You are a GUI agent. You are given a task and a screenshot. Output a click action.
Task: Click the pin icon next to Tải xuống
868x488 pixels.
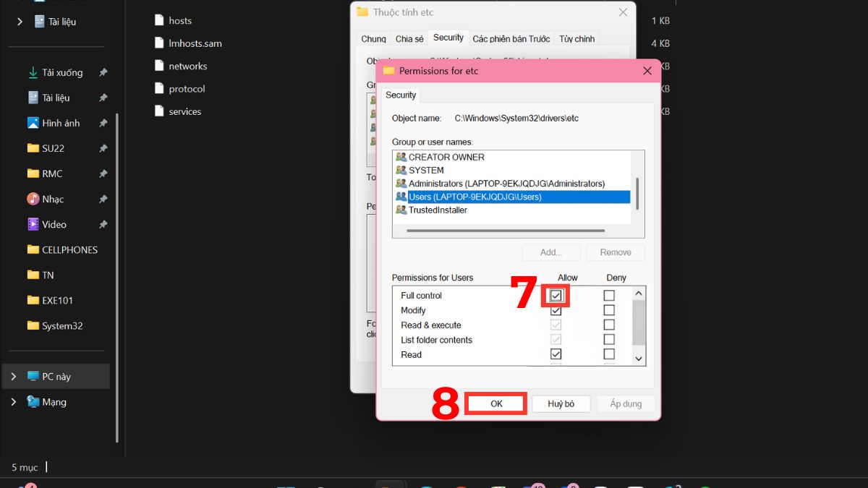click(x=103, y=72)
